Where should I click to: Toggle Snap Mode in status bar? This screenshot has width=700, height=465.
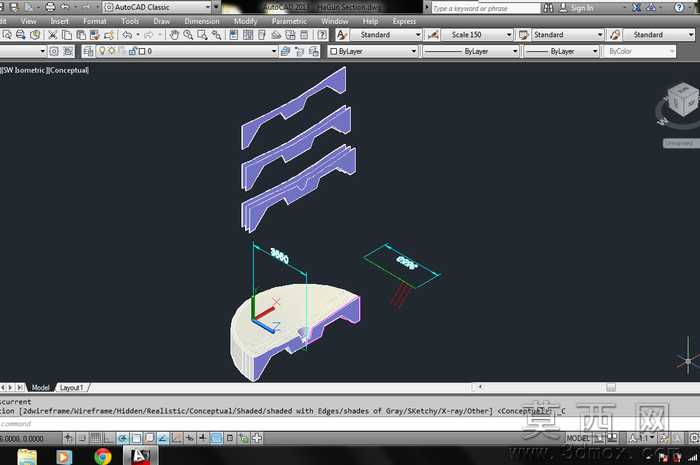[82, 438]
